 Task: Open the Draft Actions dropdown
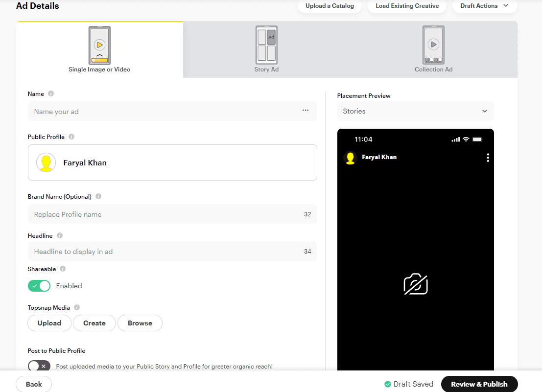[x=485, y=6]
